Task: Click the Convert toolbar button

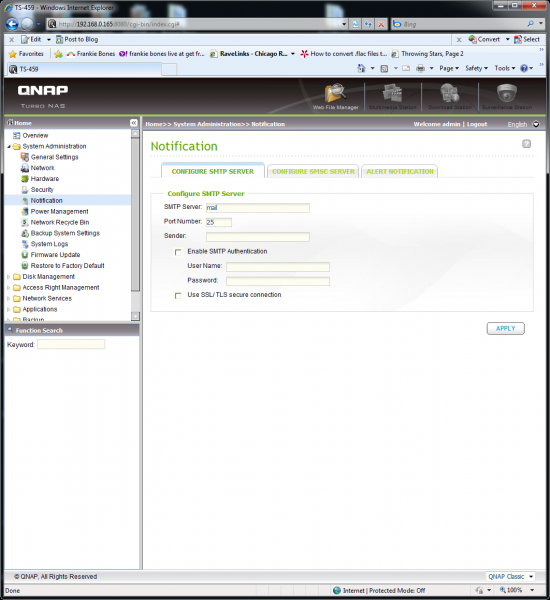Action: [485, 39]
